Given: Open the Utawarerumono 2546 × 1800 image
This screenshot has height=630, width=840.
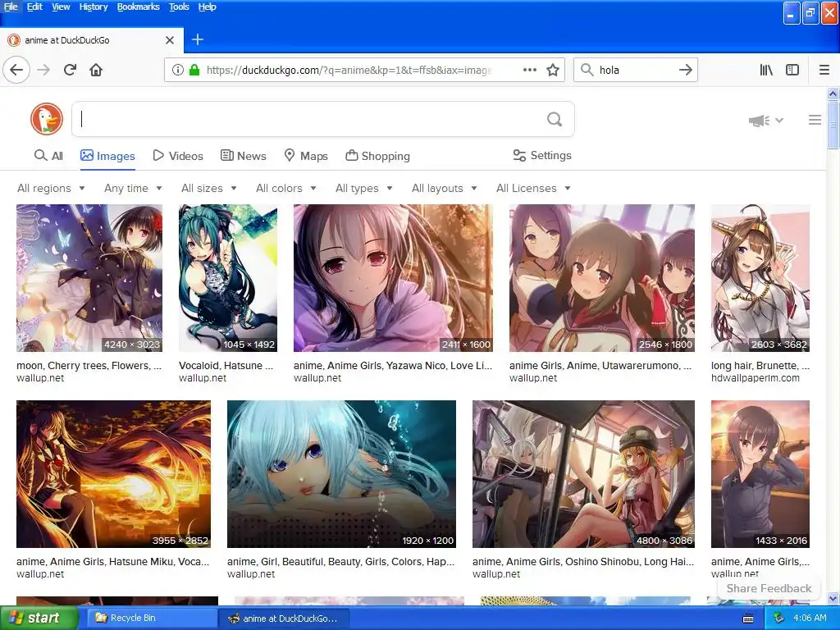Looking at the screenshot, I should (601, 277).
